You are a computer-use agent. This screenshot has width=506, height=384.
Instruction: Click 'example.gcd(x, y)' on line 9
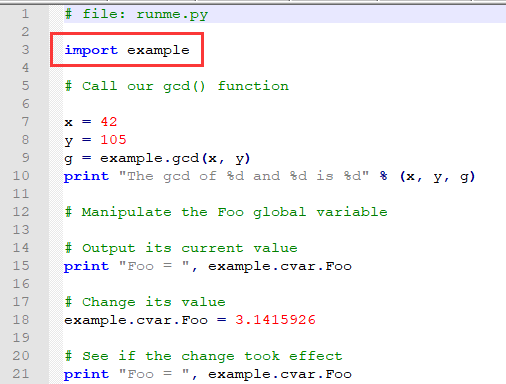(175, 158)
